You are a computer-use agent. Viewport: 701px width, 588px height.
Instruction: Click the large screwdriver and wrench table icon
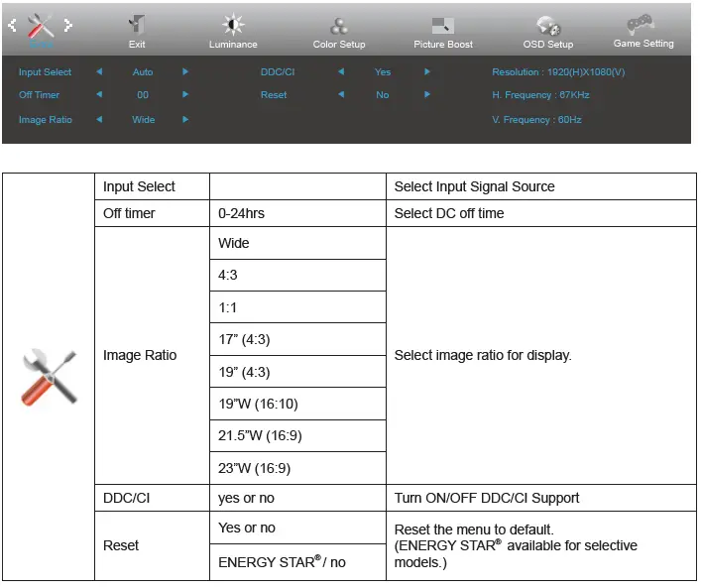50,378
